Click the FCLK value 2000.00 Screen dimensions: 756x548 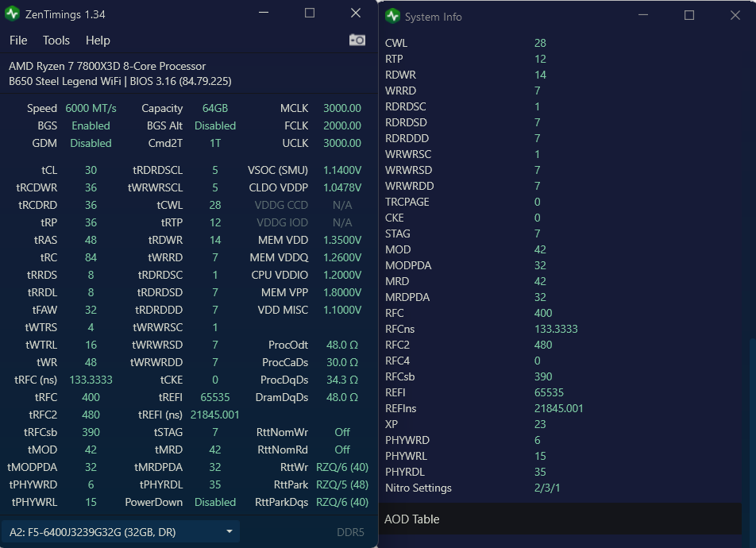tap(341, 126)
